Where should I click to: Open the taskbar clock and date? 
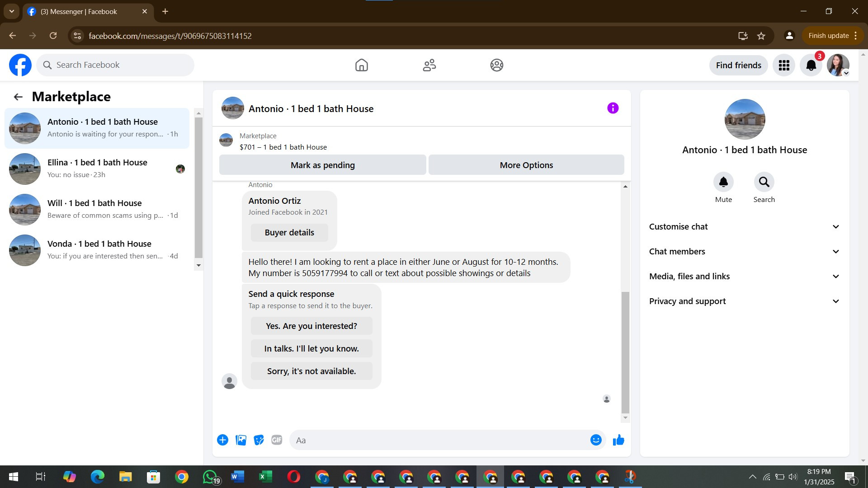tap(819, 477)
